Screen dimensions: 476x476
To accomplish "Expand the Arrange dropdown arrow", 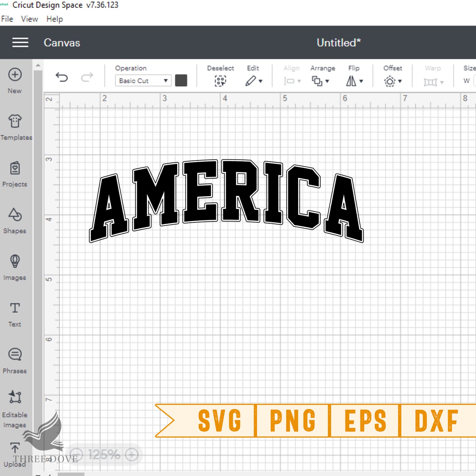I will (327, 81).
